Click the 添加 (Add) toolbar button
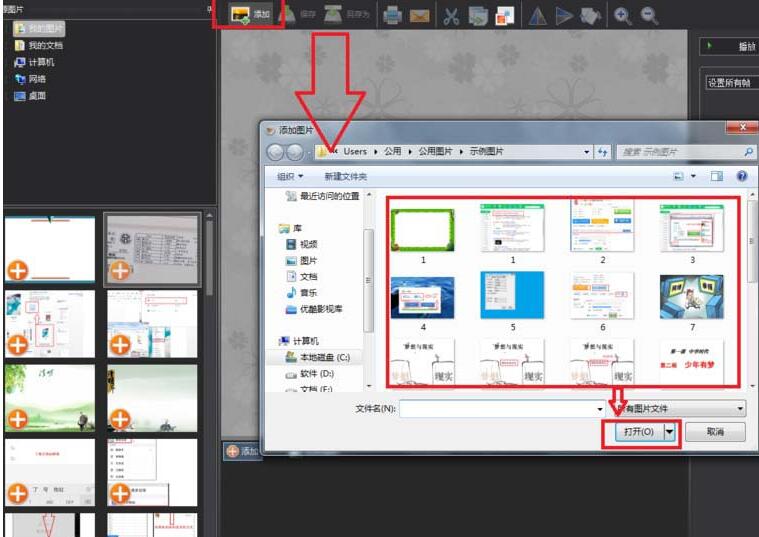 pos(250,14)
